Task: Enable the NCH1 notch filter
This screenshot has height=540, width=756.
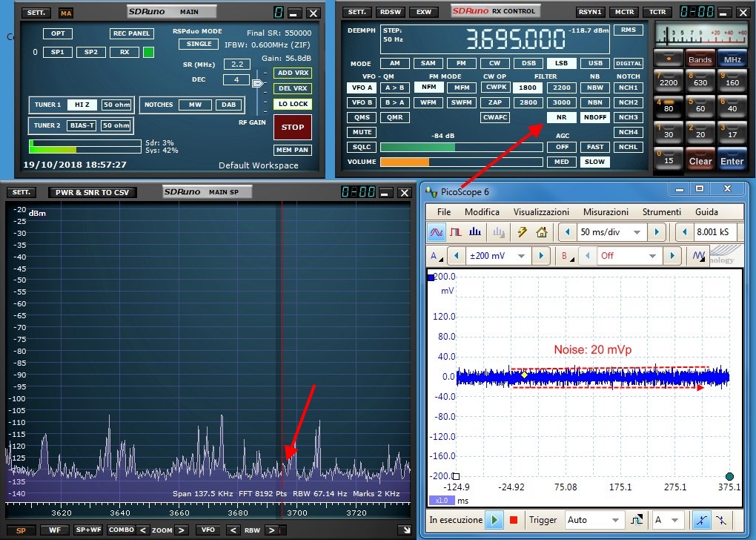Action: coord(629,88)
